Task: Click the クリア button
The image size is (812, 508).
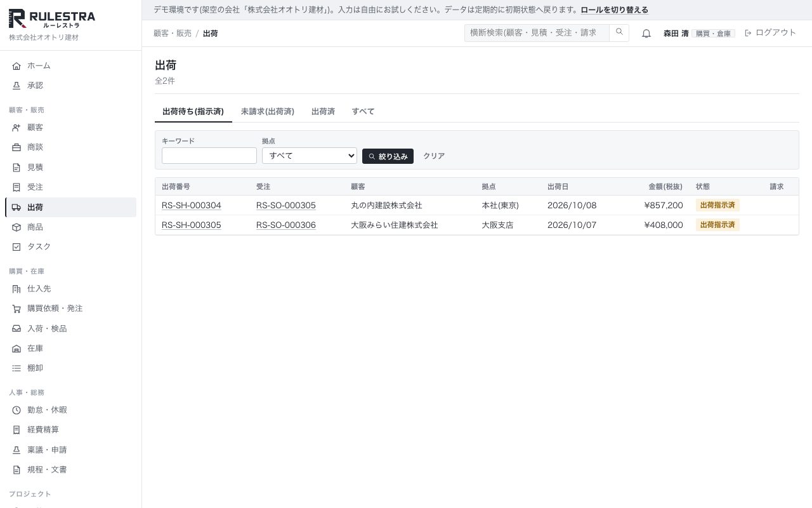Action: point(434,156)
